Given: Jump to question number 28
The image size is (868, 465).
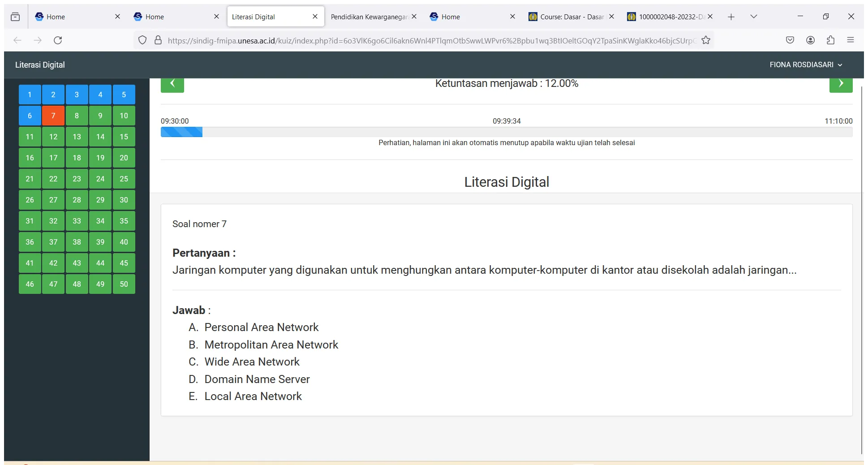Looking at the screenshot, I should click(77, 200).
